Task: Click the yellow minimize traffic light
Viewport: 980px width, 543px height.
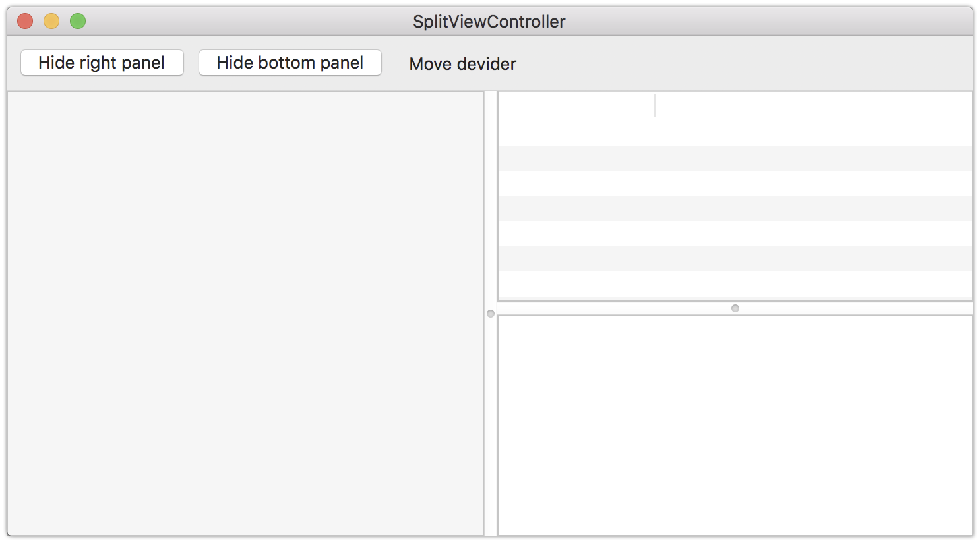Action: [x=51, y=21]
